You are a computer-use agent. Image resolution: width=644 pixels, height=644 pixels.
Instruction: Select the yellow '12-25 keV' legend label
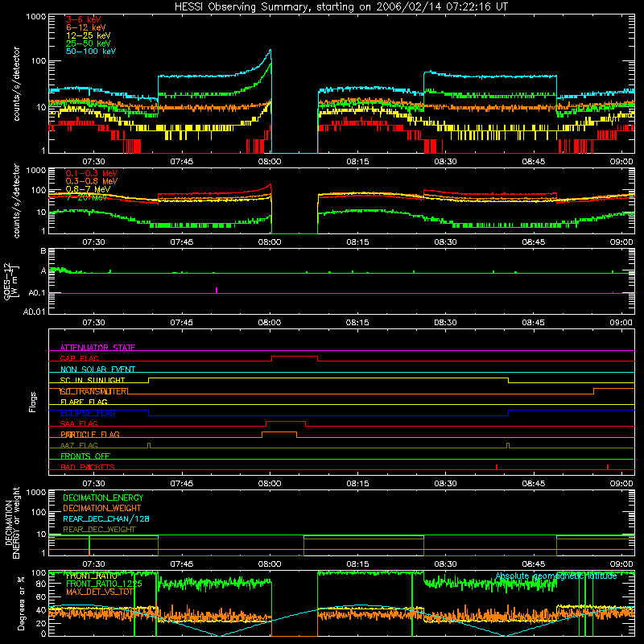click(89, 35)
